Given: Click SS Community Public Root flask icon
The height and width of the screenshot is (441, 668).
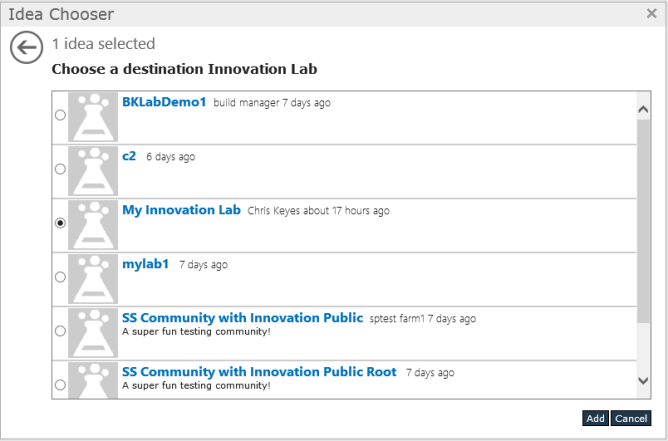Looking at the screenshot, I should 93,380.
